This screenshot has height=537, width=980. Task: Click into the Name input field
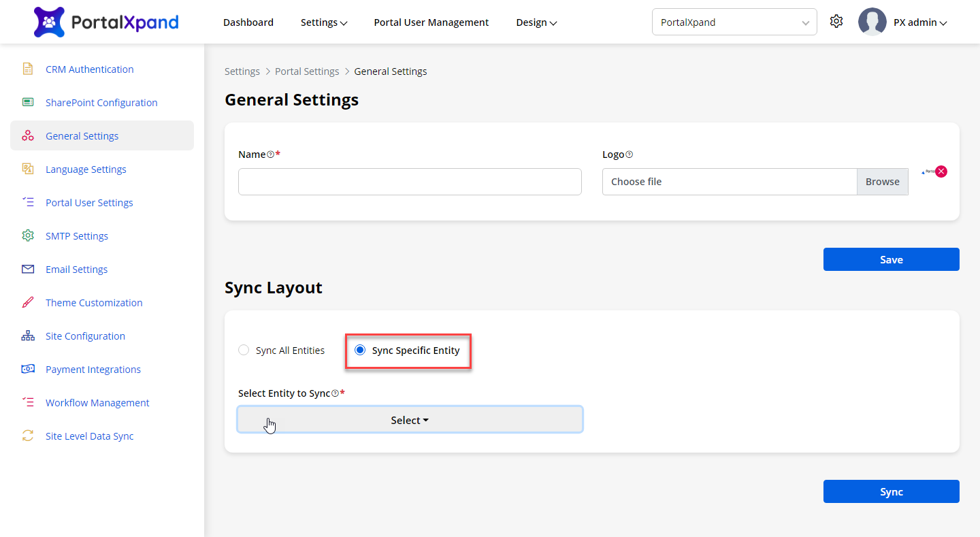pyautogui.click(x=410, y=182)
